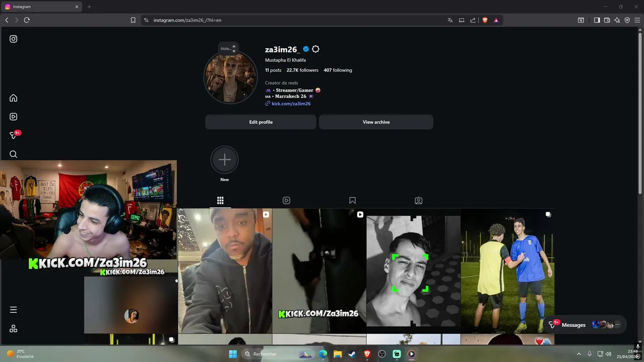Select the Instagram browser tab

coord(41,7)
